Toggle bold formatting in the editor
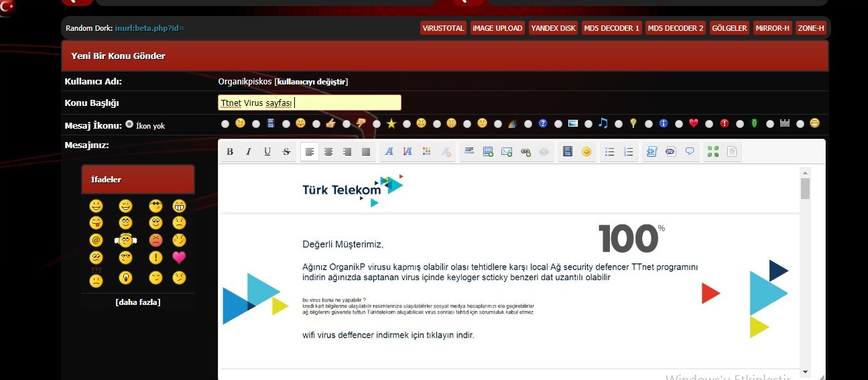Screen dimensions: 868x380 (x=230, y=152)
